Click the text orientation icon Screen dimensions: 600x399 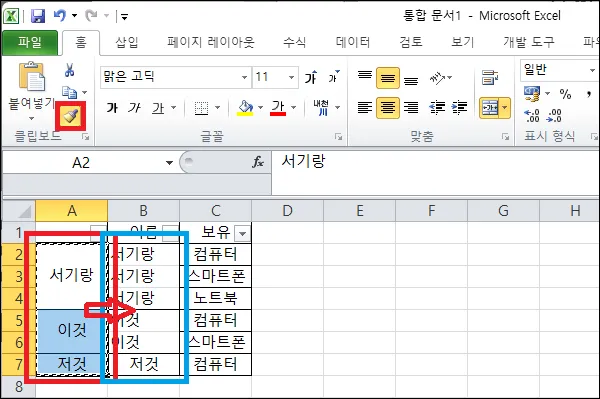[x=437, y=78]
